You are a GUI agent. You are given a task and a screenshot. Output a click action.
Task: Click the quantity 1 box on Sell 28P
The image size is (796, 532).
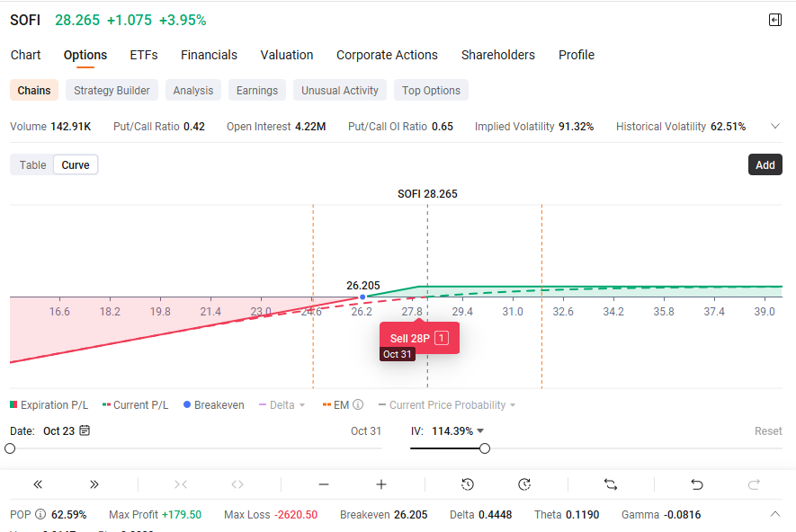coord(442,338)
